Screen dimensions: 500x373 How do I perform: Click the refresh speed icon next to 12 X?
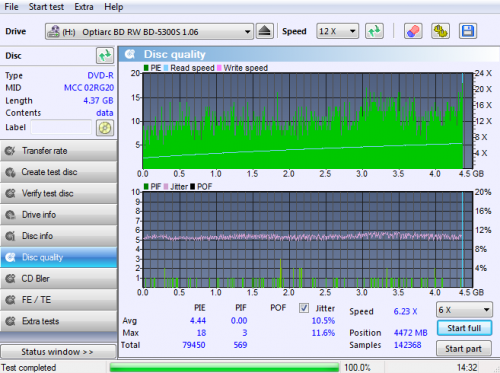click(x=374, y=31)
